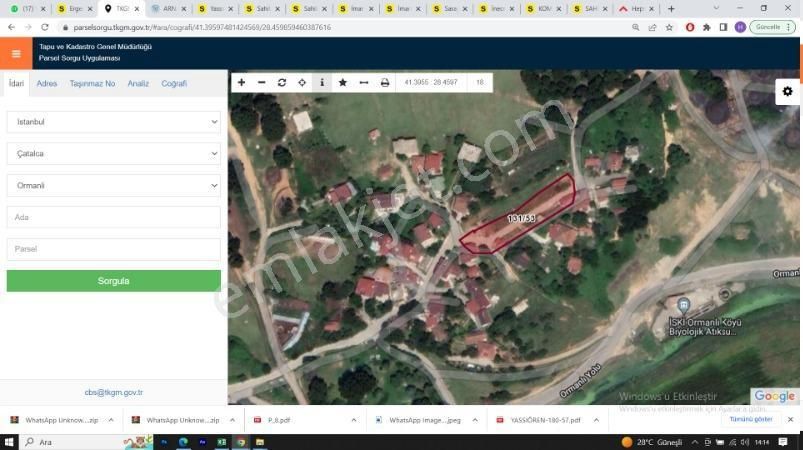803x450 pixels.
Task: Click the İSKİ Ormanlı Köyü map pin
Action: point(683,306)
